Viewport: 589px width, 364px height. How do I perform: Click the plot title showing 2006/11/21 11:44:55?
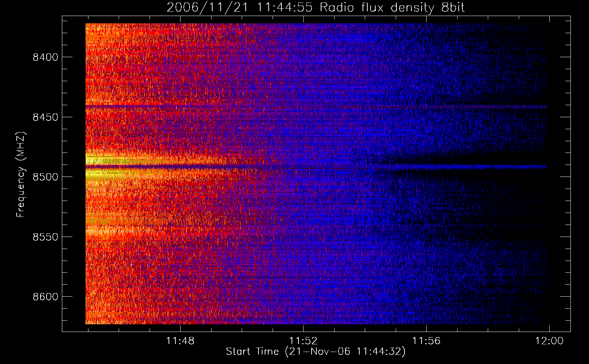click(316, 8)
